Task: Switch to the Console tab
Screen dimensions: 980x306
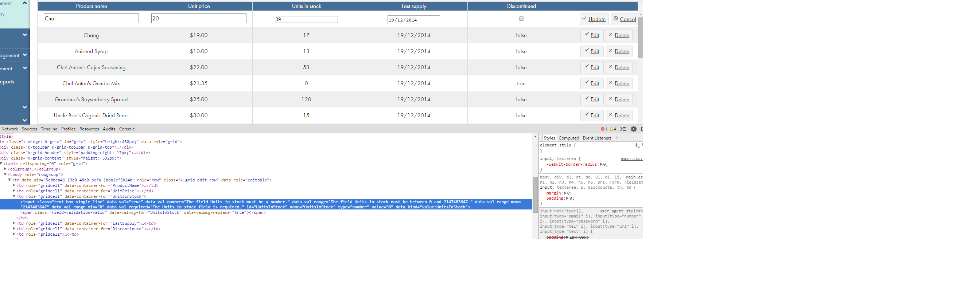Action: (x=127, y=129)
